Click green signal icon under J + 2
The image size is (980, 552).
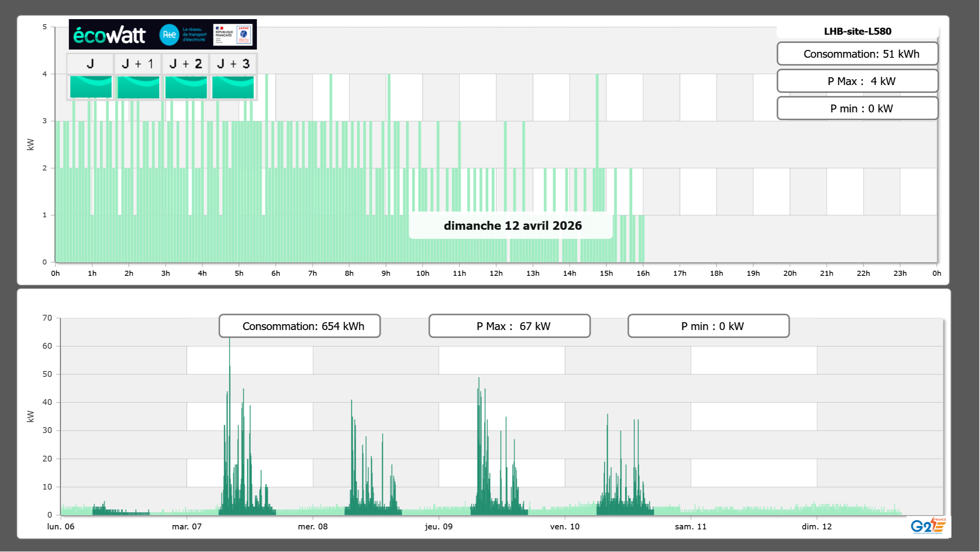pyautogui.click(x=186, y=87)
